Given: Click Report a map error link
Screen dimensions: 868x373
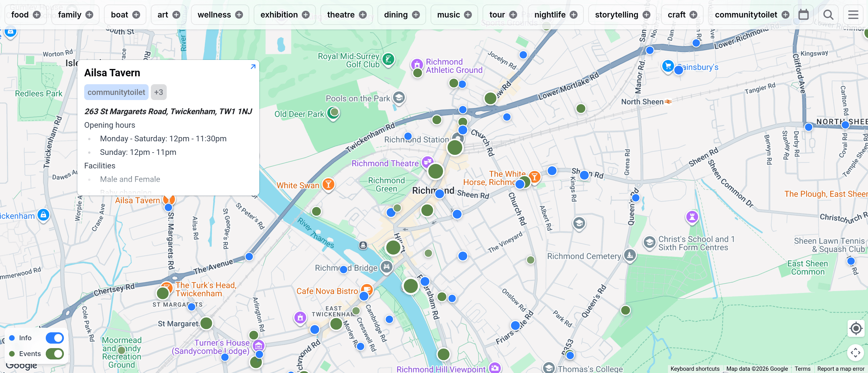Looking at the screenshot, I should pyautogui.click(x=840, y=368).
